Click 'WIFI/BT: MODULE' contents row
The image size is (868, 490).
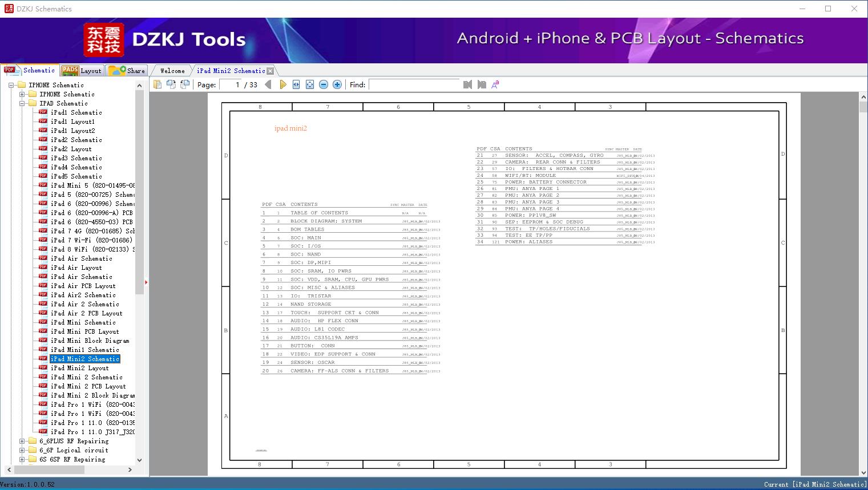[565, 176]
